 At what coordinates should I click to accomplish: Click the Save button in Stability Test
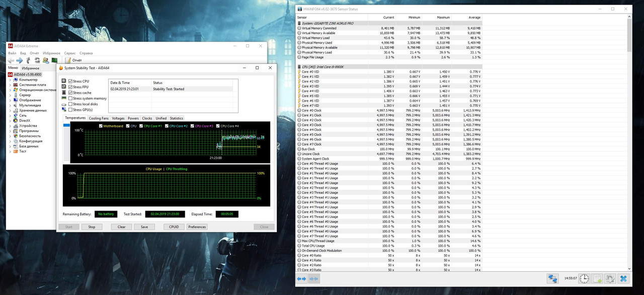point(144,227)
